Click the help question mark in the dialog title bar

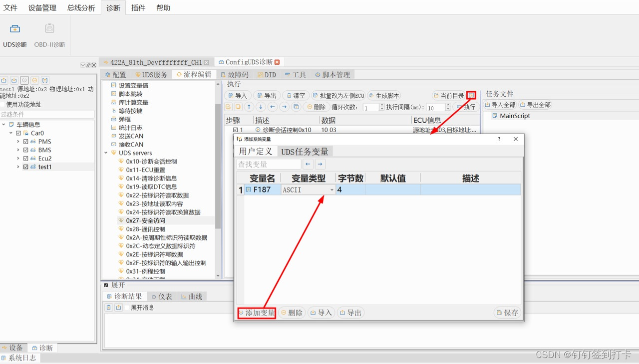499,139
